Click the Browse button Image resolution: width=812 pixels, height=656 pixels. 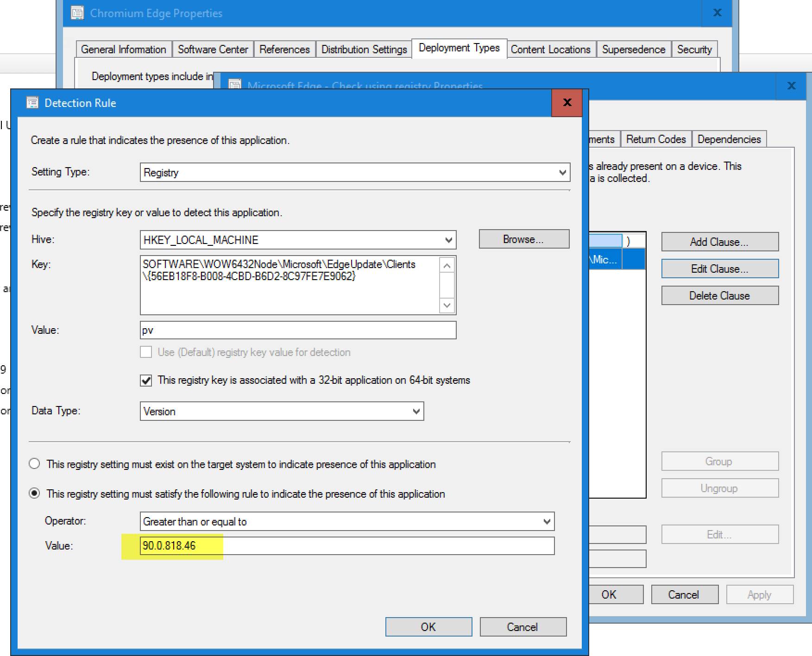[x=524, y=239]
